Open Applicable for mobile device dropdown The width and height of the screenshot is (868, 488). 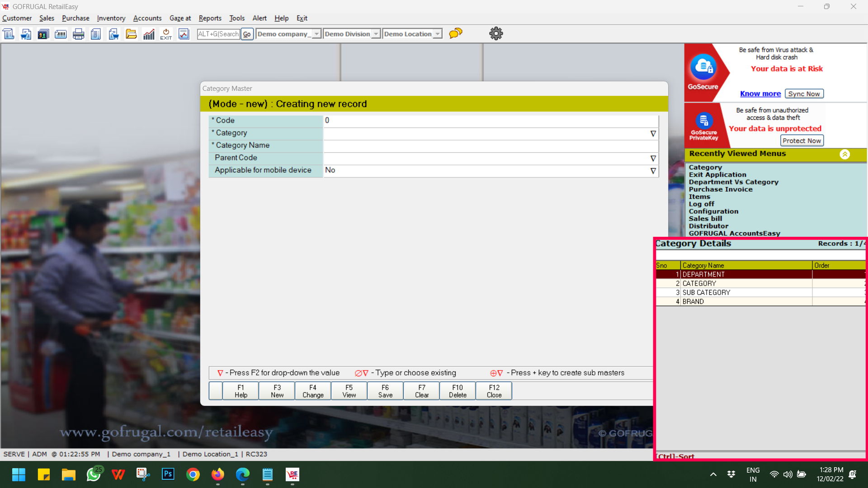point(653,171)
